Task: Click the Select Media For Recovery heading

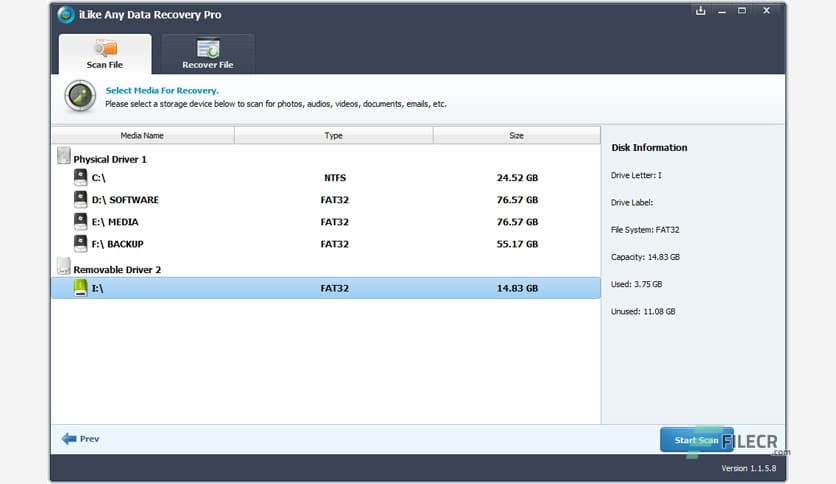Action: [162, 91]
